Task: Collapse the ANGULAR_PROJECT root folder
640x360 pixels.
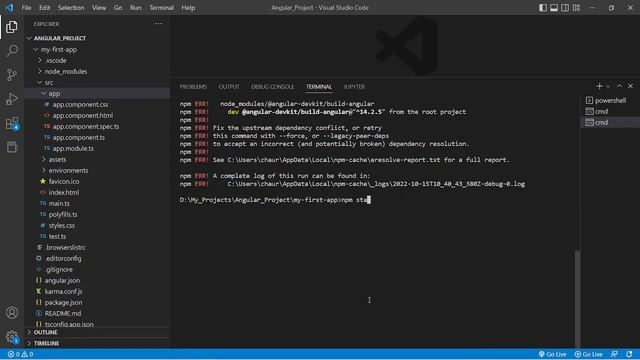Action: point(97,38)
